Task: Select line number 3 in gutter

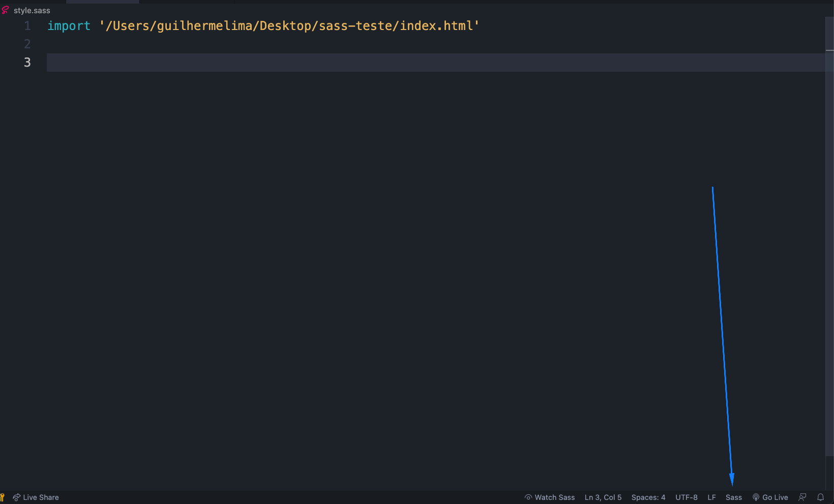Action: 27,62
